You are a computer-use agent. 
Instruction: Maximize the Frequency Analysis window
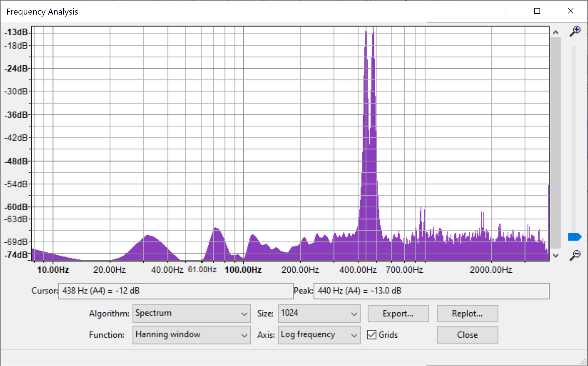(x=537, y=11)
